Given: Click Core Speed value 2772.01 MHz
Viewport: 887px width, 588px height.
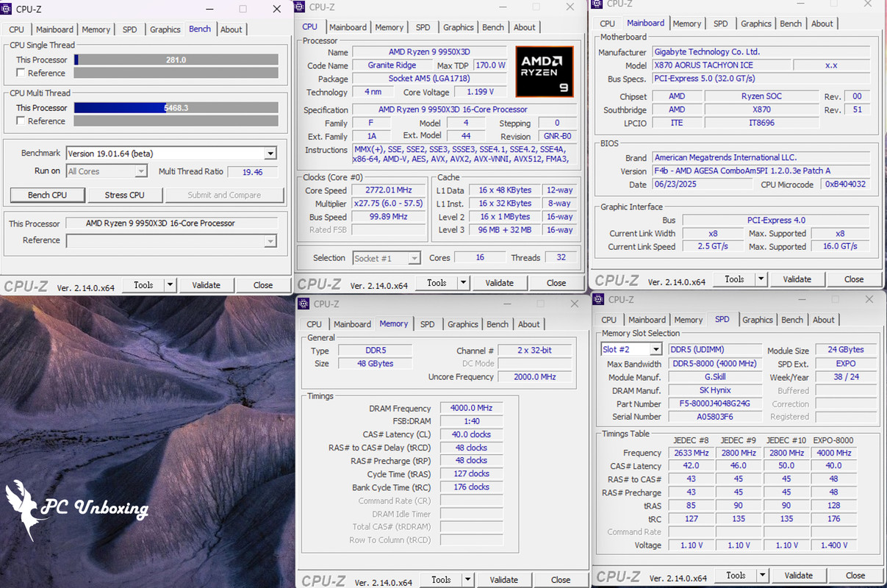Looking at the screenshot, I should click(x=388, y=190).
